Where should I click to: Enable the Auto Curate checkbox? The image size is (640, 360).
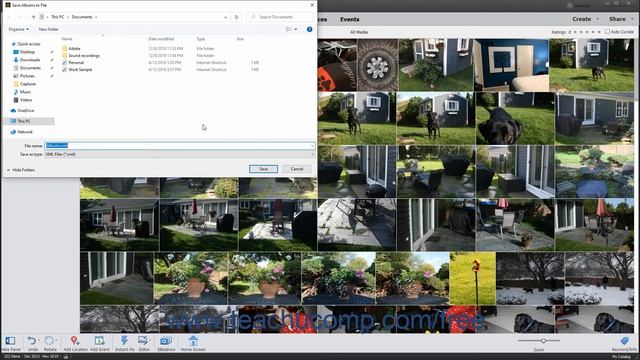point(607,31)
